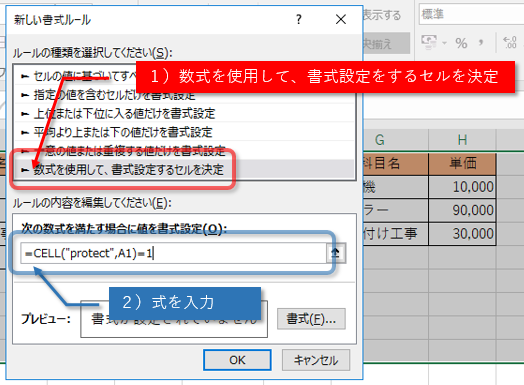The image size is (524, 385).
Task: Click the 付け工事 cell in column G
Action: coord(396,233)
